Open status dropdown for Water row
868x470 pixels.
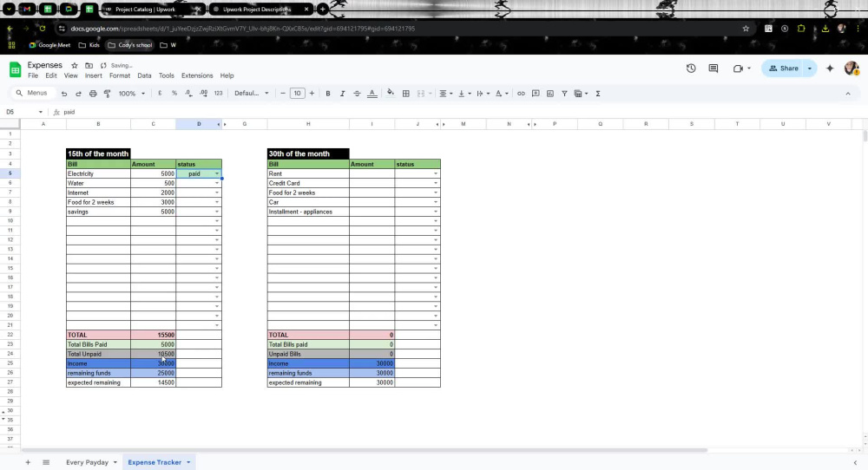216,183
